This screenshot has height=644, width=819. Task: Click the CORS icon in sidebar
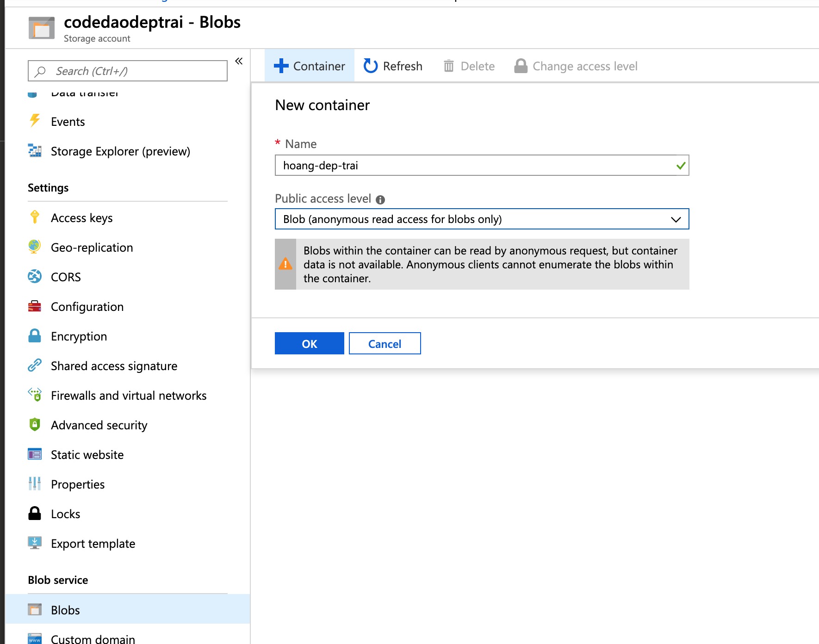point(35,277)
